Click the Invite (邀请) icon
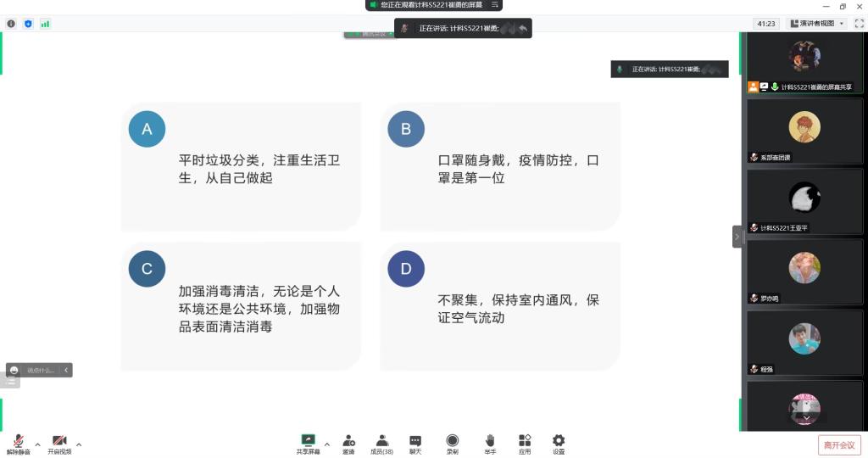 click(348, 444)
